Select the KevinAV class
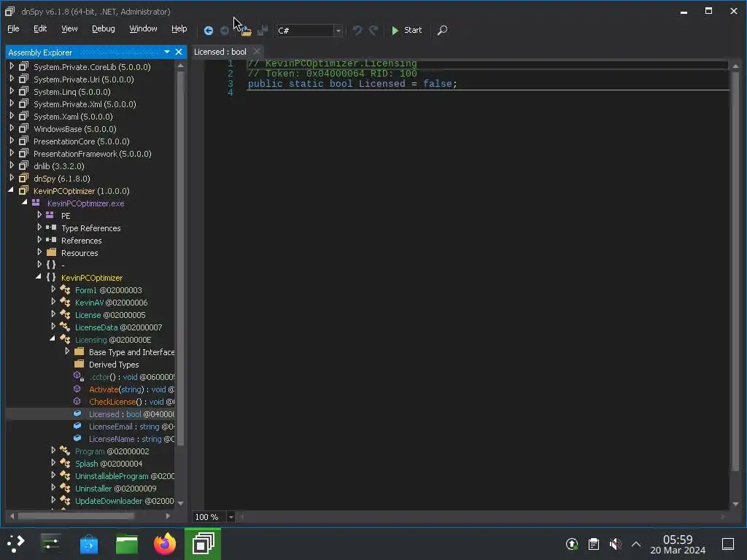 click(x=111, y=303)
